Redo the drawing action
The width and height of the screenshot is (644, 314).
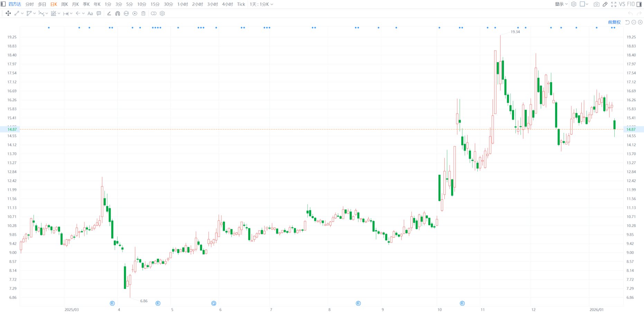point(639,13)
